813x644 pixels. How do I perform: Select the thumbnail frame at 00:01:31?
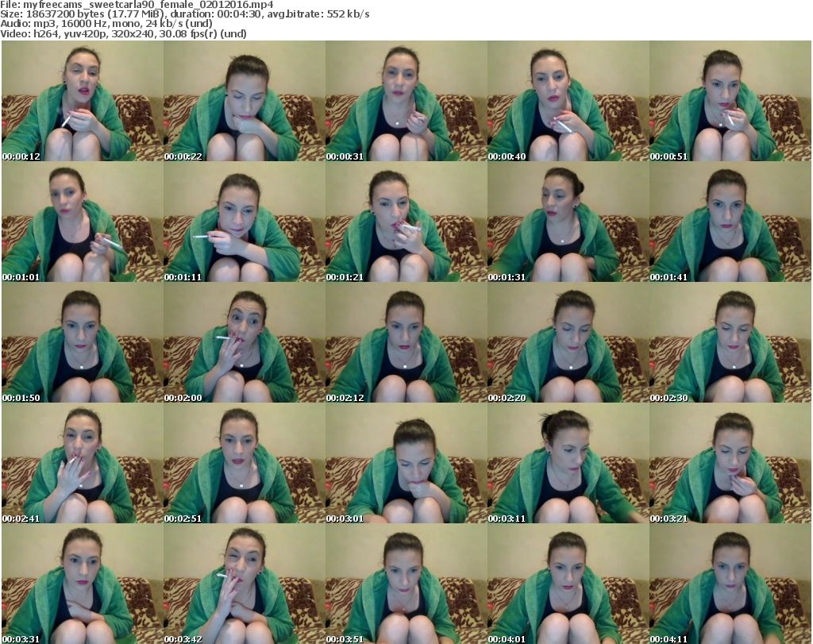pyautogui.click(x=568, y=222)
